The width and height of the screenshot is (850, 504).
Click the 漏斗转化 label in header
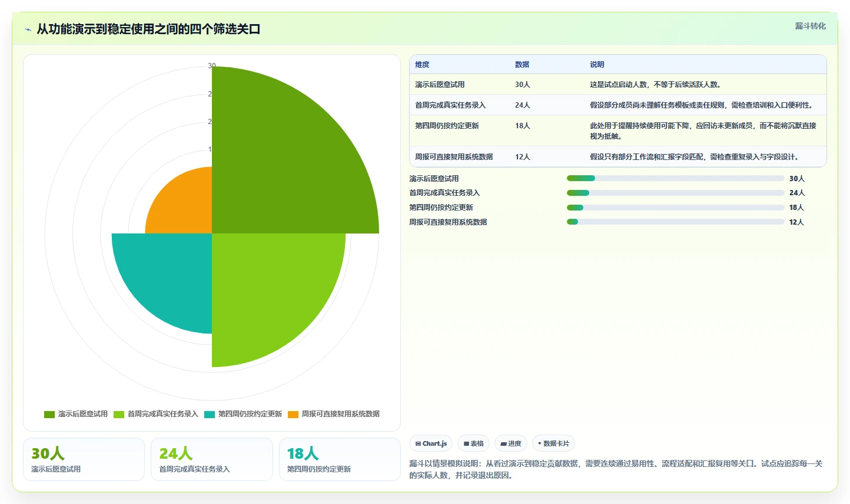point(810,26)
